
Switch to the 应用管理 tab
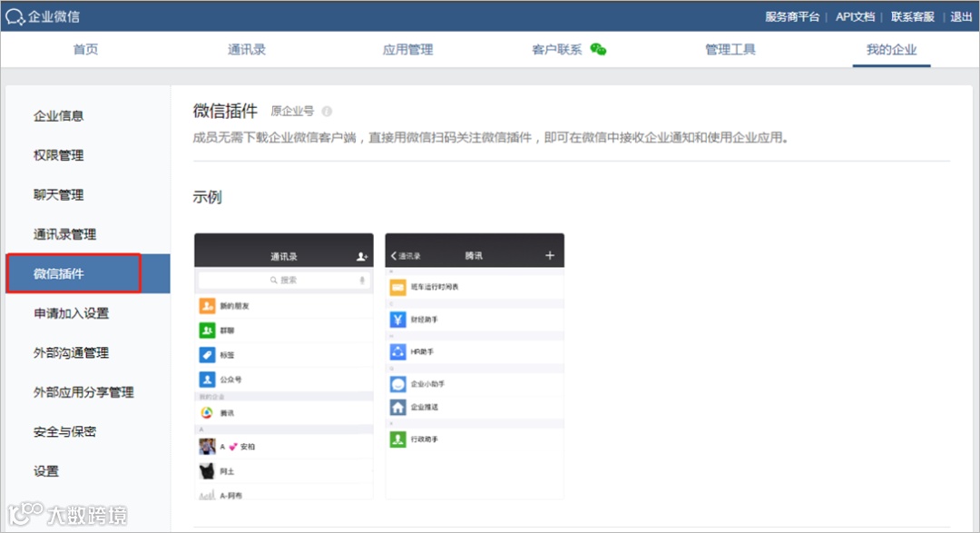(x=408, y=49)
